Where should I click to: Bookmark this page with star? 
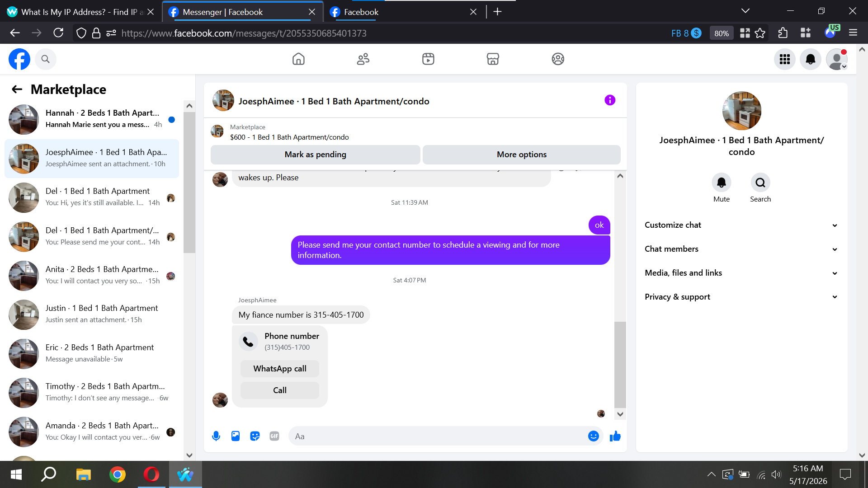click(x=760, y=33)
